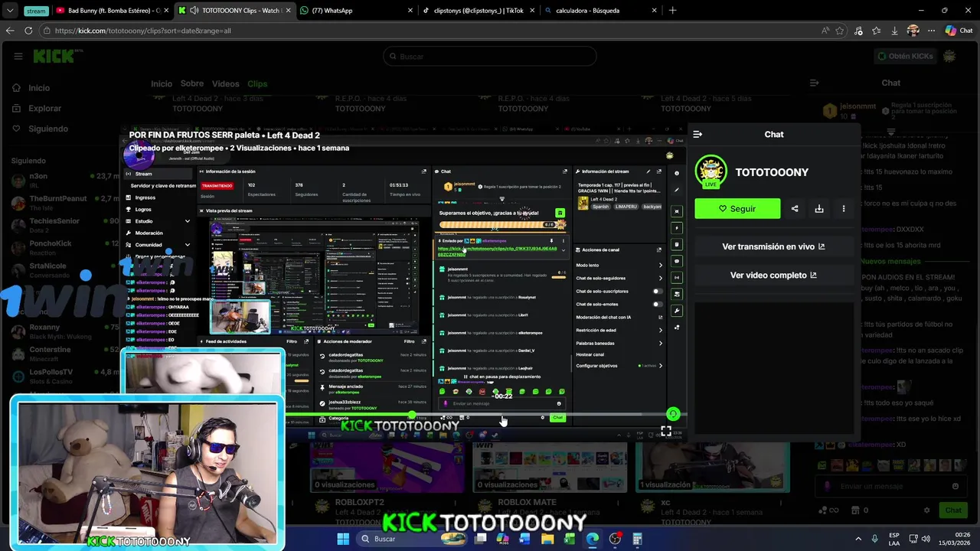Open Edge settings and more menu

(x=931, y=31)
